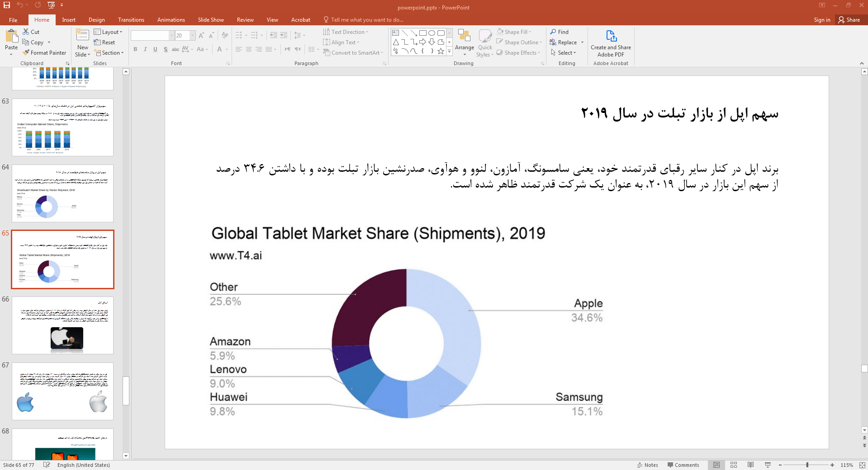Toggle Italic formatting
The height and width of the screenshot is (470, 868).
[145, 49]
